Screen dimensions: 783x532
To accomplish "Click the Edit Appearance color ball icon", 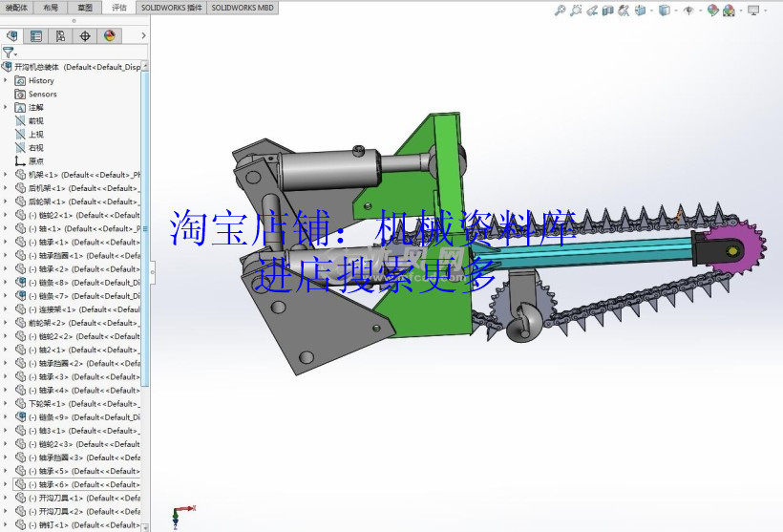I will [712, 10].
